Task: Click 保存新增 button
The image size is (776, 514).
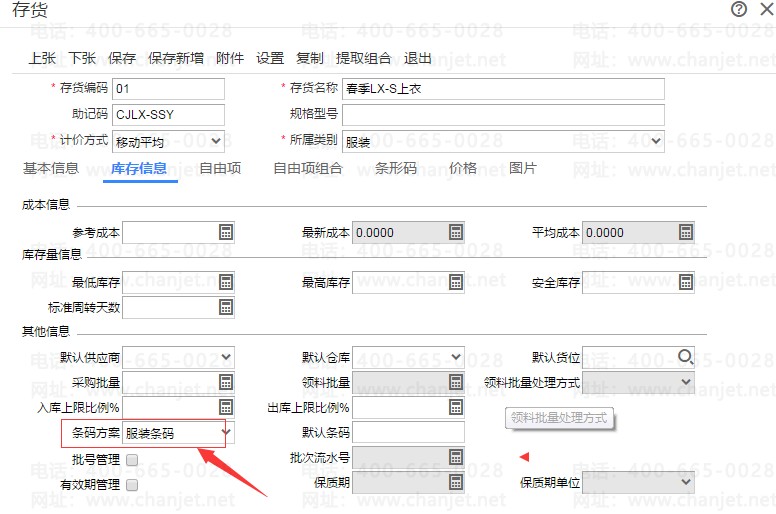Action: 176,58
